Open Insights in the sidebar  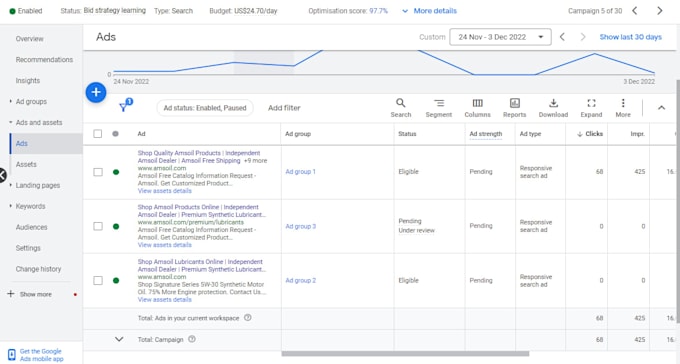(x=28, y=81)
